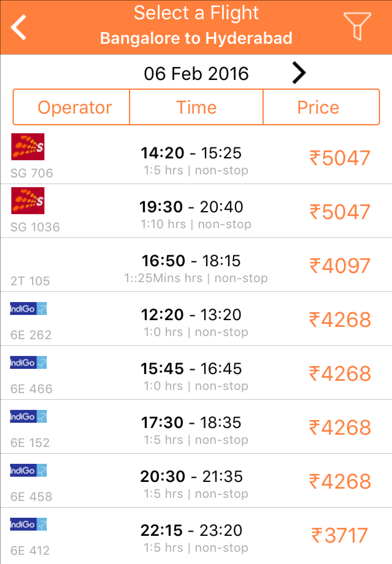Click the 06 Feb 2016 date label
Screen dimensions: 392x564
click(x=196, y=74)
